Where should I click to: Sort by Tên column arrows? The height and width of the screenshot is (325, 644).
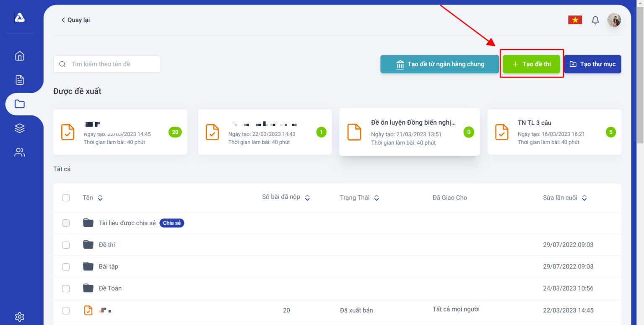[x=100, y=198]
